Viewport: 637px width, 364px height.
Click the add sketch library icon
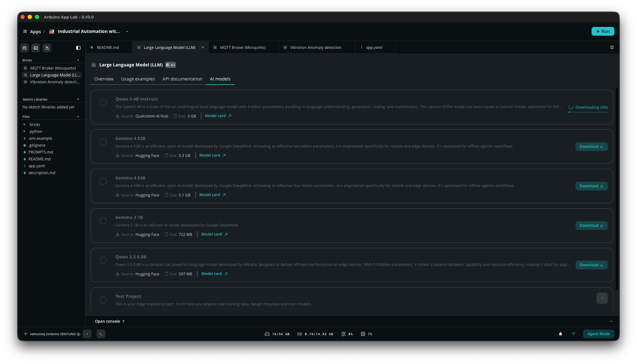click(x=36, y=48)
